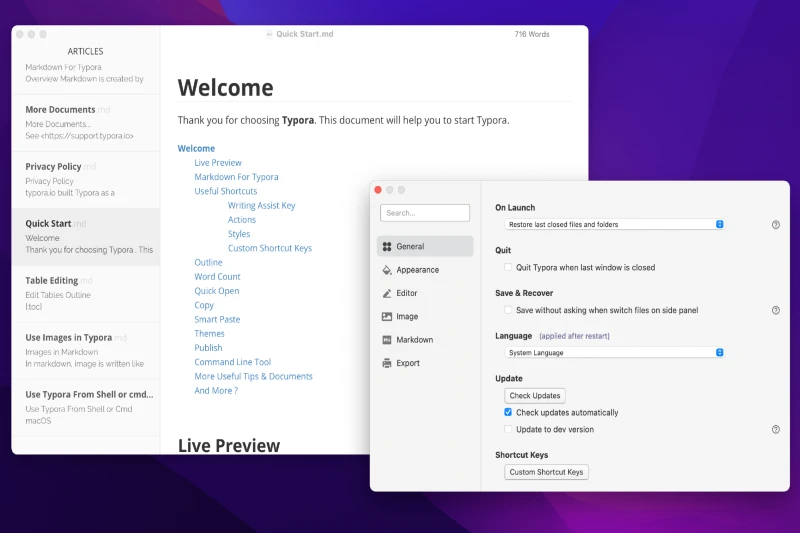Click the Check Updates button
The width and height of the screenshot is (800, 533).
click(x=535, y=396)
